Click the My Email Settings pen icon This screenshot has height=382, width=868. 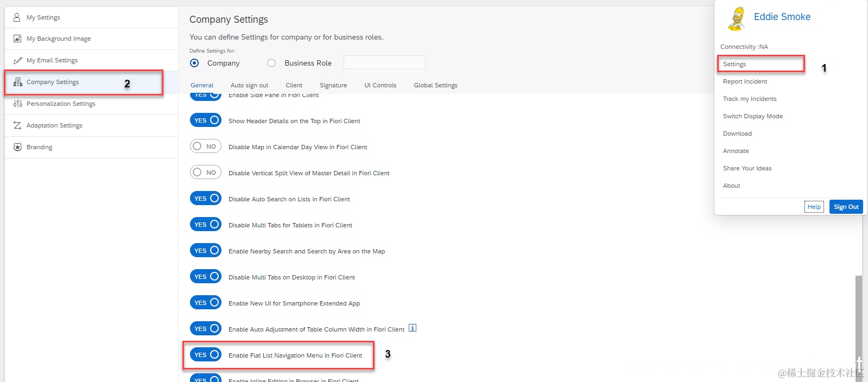point(17,60)
